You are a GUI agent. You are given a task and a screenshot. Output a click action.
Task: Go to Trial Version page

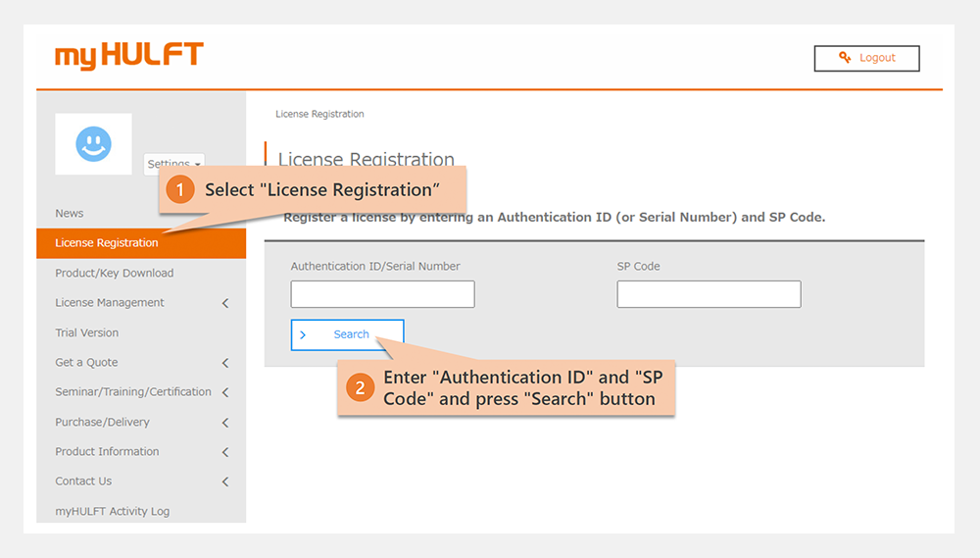tap(86, 333)
